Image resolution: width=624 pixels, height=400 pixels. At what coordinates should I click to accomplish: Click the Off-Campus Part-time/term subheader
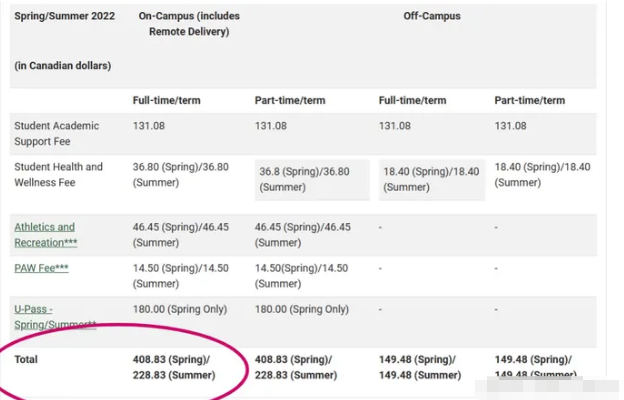click(x=529, y=100)
